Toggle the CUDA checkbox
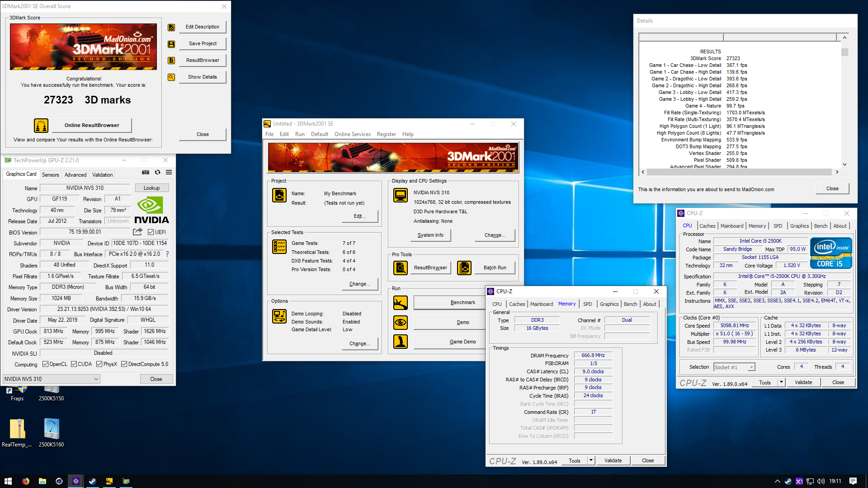The image size is (868, 488). (74, 364)
